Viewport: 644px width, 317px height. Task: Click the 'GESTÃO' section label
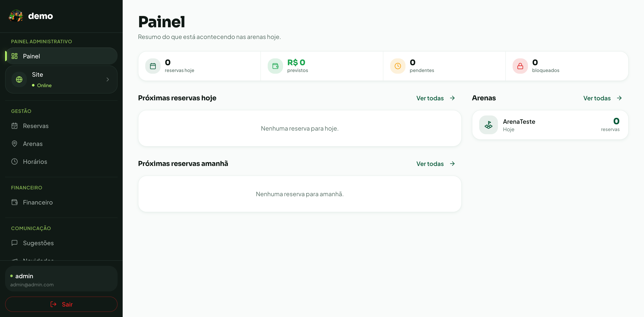coord(21,111)
